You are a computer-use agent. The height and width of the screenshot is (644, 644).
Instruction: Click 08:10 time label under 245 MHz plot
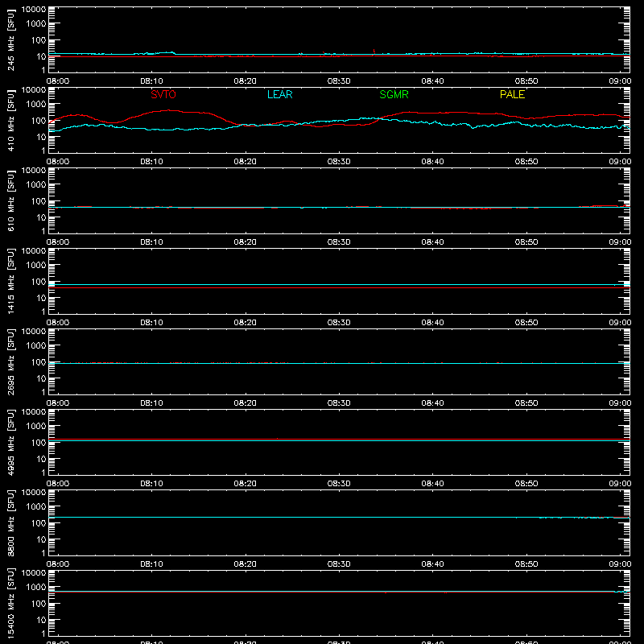[151, 81]
